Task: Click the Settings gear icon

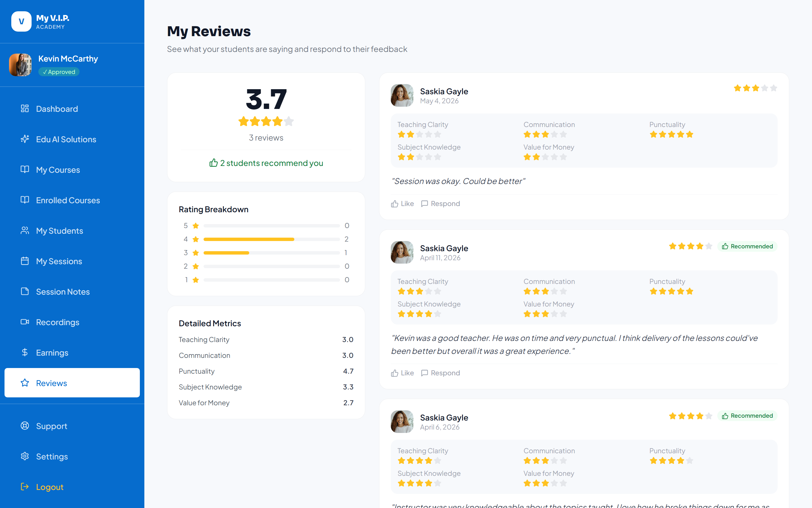Action: tap(25, 456)
